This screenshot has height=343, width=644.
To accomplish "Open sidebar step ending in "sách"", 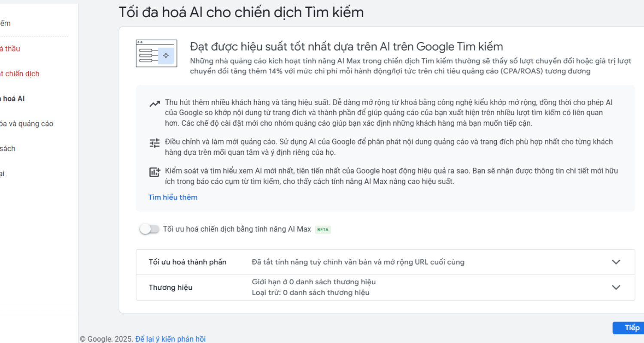I will click(x=8, y=148).
